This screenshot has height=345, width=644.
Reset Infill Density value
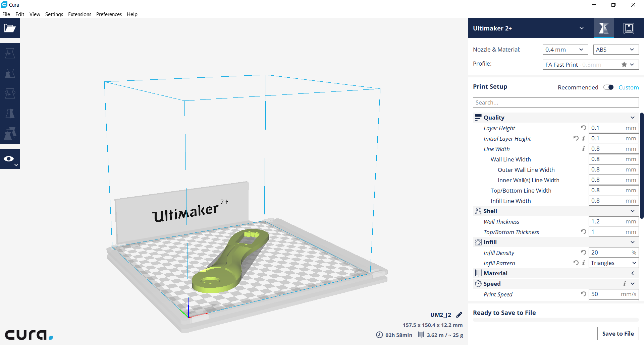(x=583, y=253)
